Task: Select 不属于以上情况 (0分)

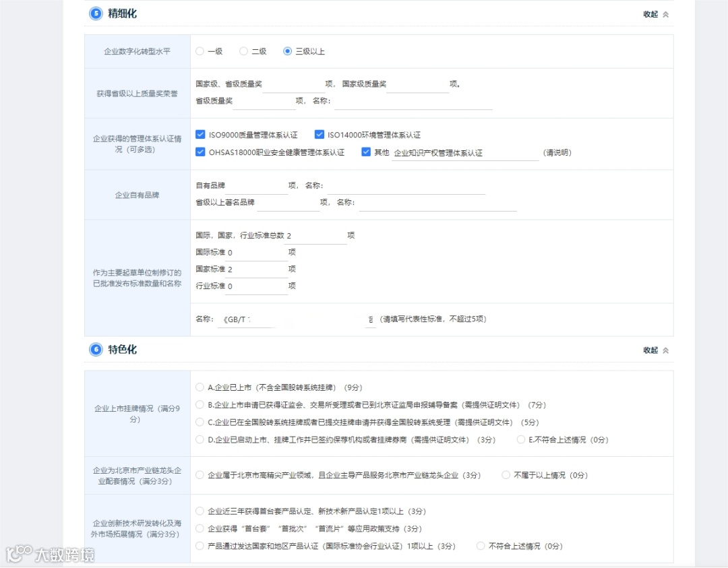Action: point(506,475)
